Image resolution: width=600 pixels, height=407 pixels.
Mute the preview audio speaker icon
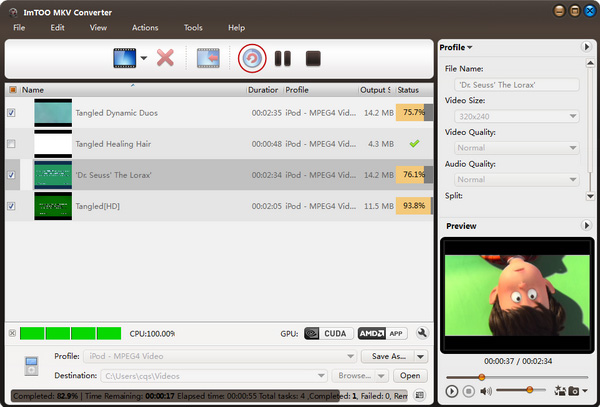pyautogui.click(x=486, y=391)
